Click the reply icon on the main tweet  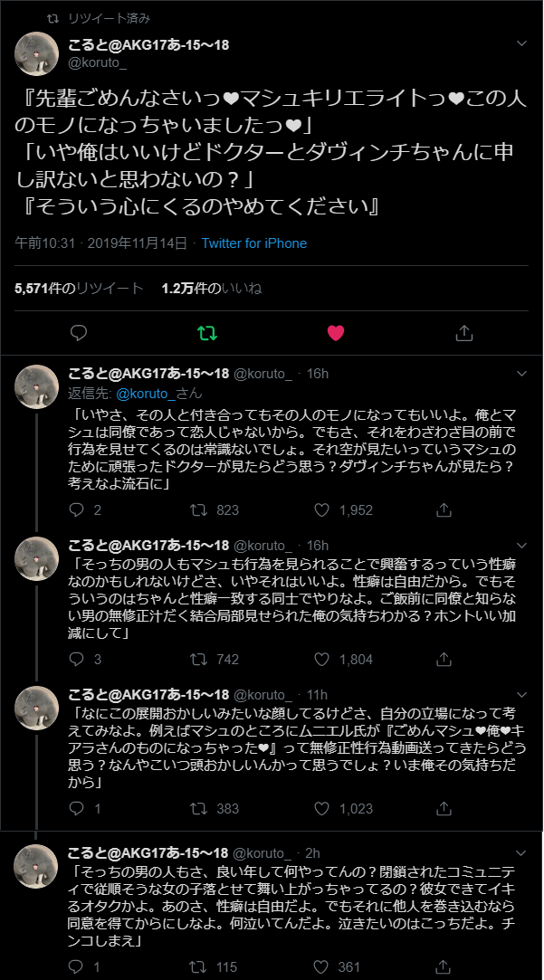pyautogui.click(x=79, y=333)
